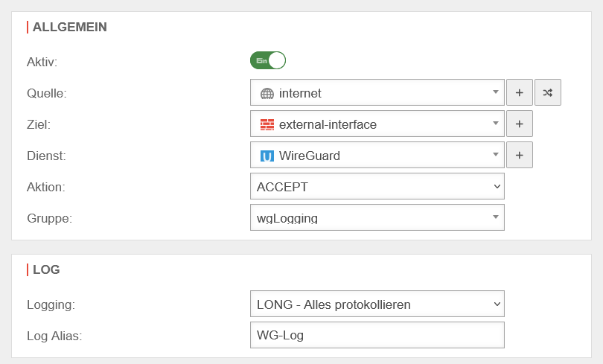Click the shuffle arrows button next to Quelle
The width and height of the screenshot is (603, 364).
click(x=548, y=93)
